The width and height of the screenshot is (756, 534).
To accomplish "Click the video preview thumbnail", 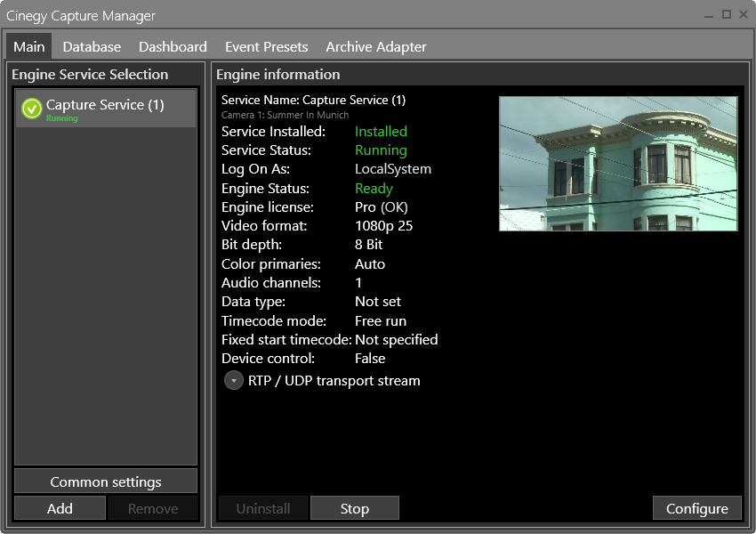I will point(618,164).
